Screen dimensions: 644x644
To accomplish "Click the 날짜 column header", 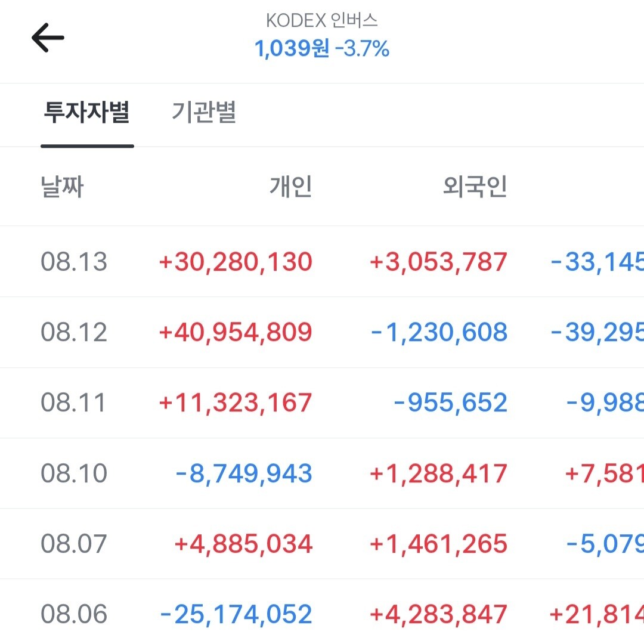I will [63, 187].
